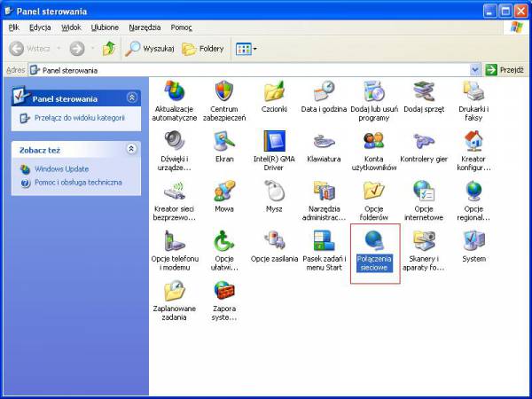
Task: Collapse the Panel sterowania sidebar section
Action: [131, 98]
